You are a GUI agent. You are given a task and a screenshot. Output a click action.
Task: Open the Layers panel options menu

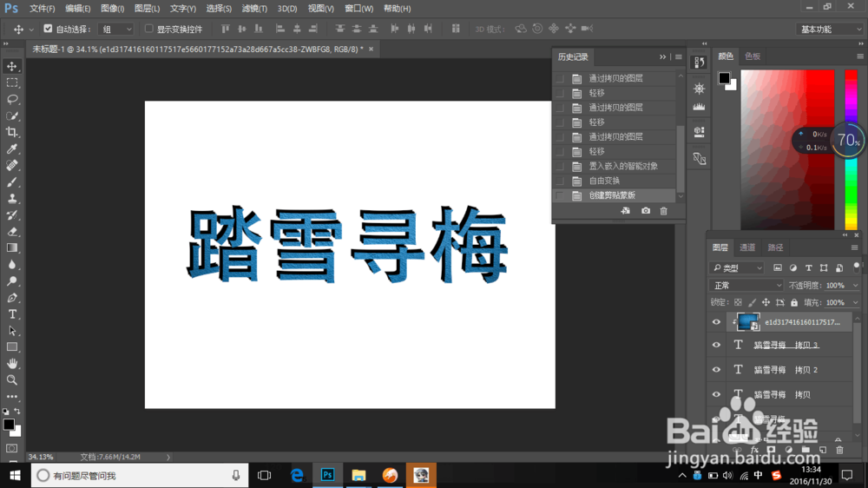[x=855, y=247]
